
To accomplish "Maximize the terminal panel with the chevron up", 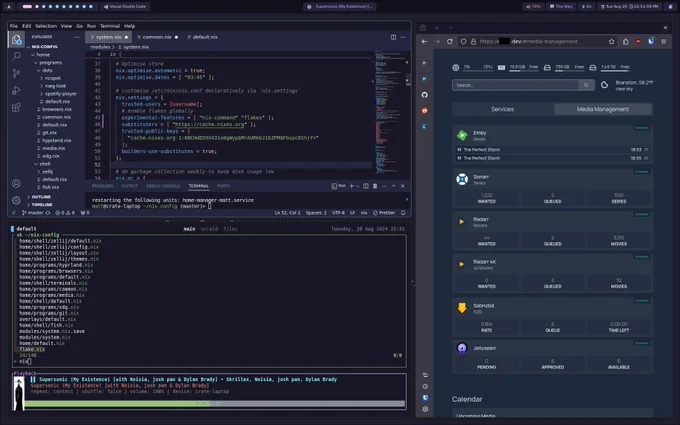I will (393, 186).
